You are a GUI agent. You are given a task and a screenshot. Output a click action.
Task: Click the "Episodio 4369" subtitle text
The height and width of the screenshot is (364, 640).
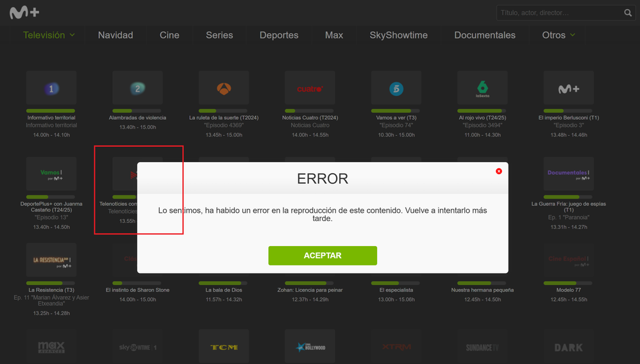pos(224,125)
